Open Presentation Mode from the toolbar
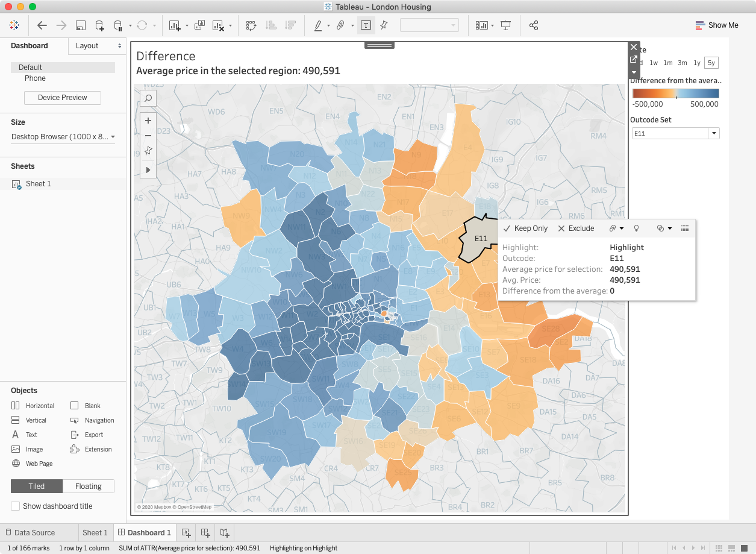Image resolution: width=756 pixels, height=554 pixels. (505, 25)
